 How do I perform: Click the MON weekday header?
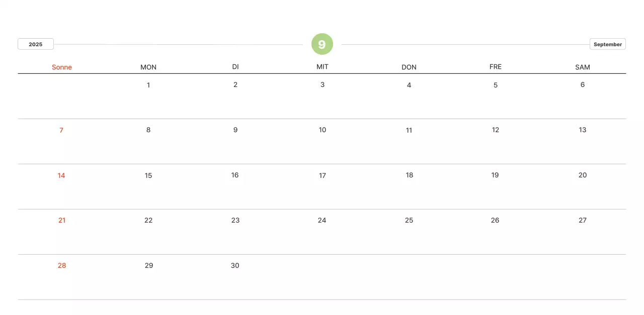[148, 67]
